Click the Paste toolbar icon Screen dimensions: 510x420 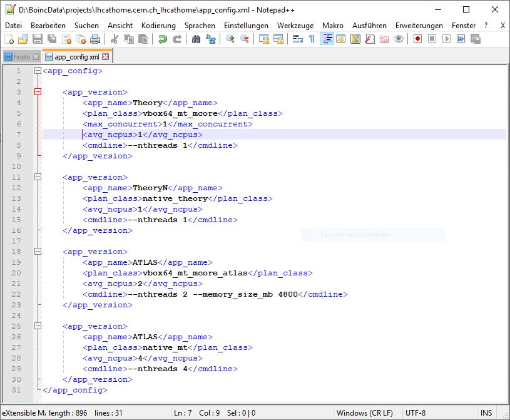(x=143, y=39)
